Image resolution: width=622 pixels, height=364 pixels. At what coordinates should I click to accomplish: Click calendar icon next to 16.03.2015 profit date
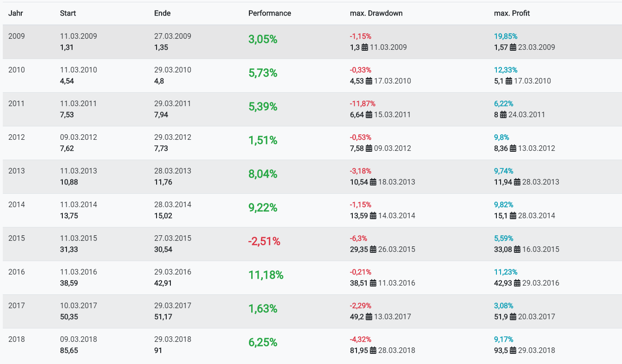pyautogui.click(x=517, y=250)
